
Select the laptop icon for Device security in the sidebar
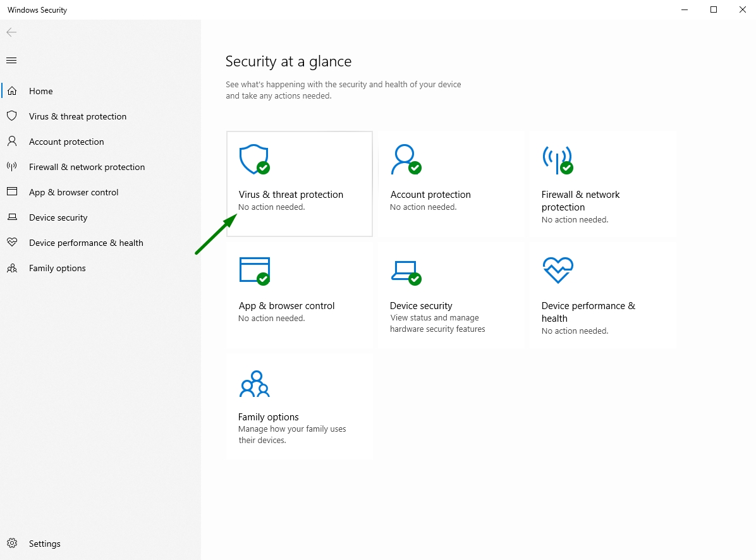tap(12, 217)
